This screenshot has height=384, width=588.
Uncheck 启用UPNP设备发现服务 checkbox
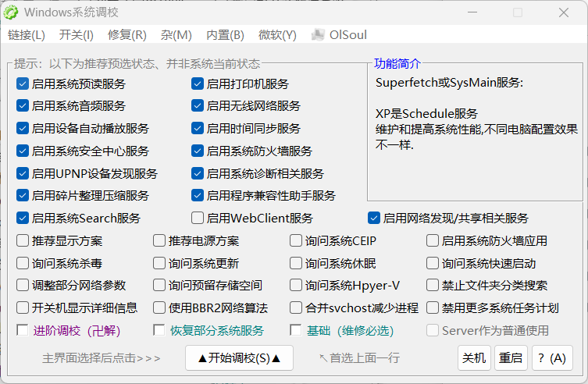point(23,173)
